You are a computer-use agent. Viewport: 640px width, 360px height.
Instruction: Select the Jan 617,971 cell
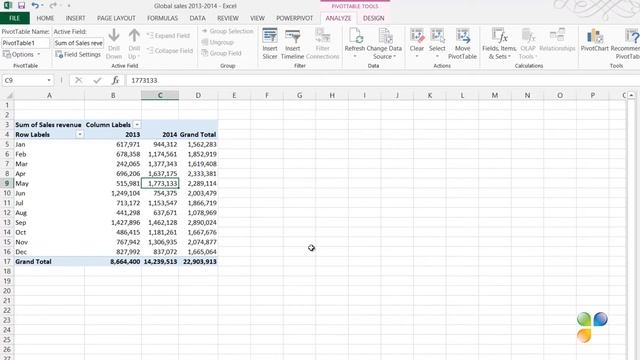click(113, 144)
